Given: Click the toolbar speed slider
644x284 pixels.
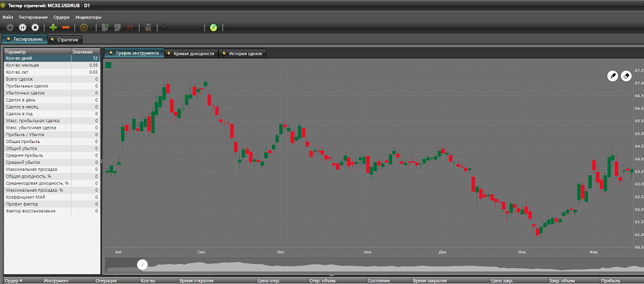Looking at the screenshot, I should [x=182, y=28].
